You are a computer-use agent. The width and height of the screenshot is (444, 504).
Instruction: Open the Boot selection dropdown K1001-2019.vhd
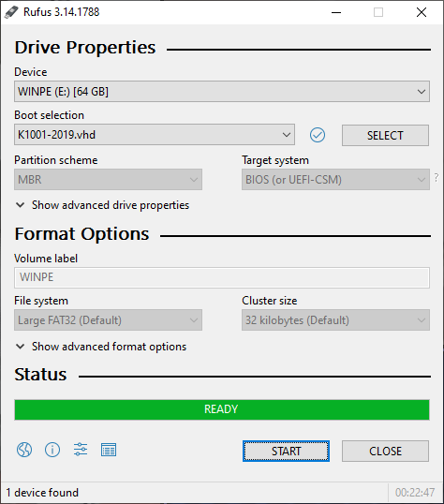tap(155, 135)
